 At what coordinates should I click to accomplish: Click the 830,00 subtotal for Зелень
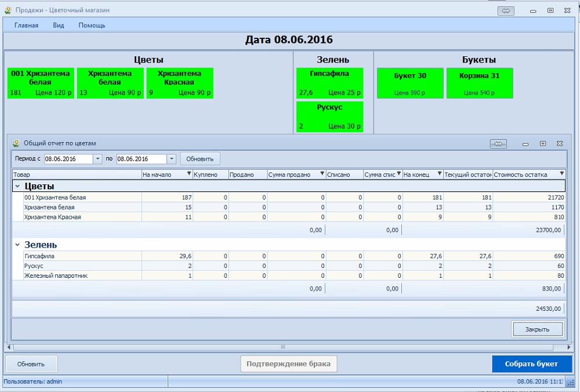tap(552, 288)
